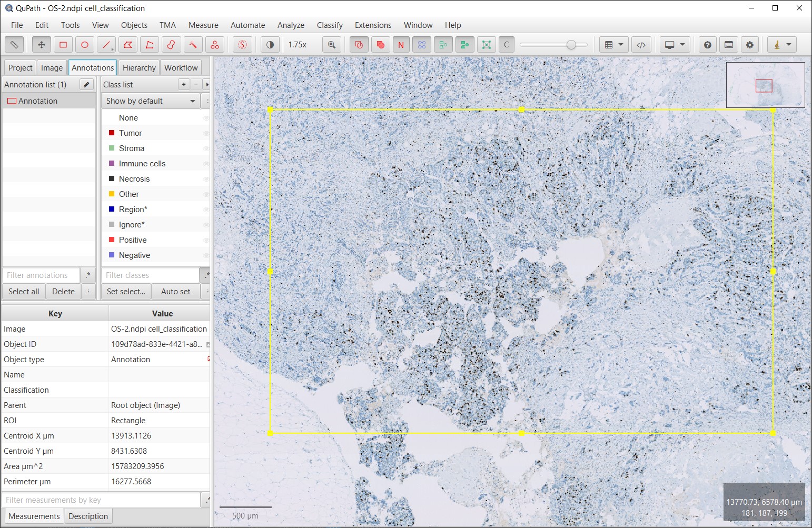Click the Zoom to fit magnifier icon
The height and width of the screenshot is (528, 812).
click(332, 45)
